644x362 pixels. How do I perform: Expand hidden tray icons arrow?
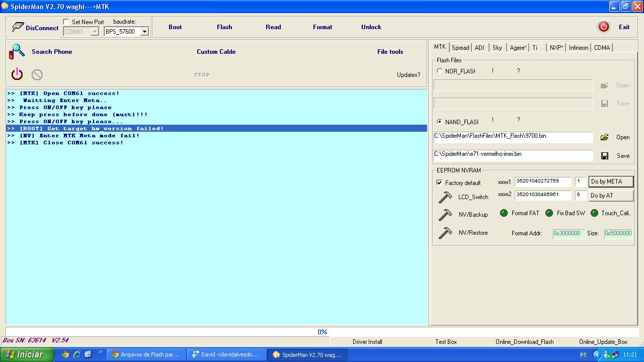tap(597, 354)
